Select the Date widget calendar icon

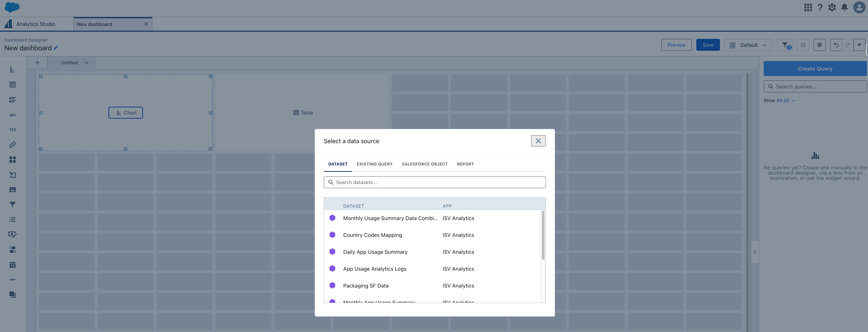12,265
